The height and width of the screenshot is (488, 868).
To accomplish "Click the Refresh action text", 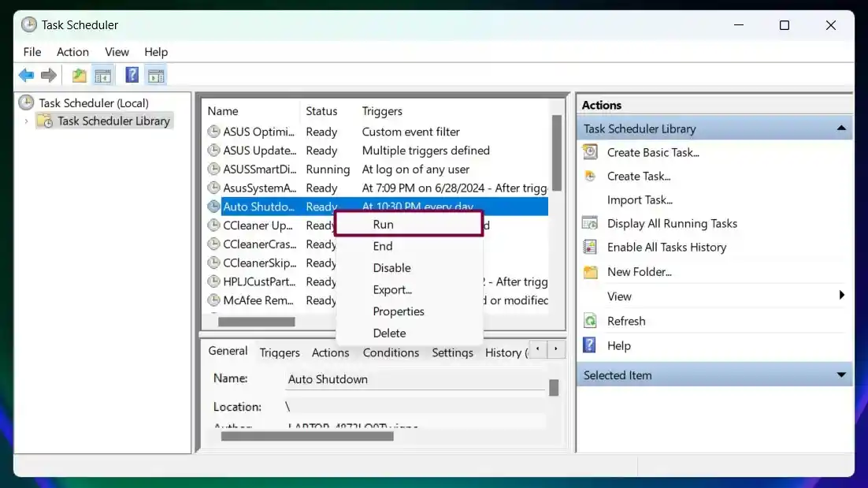I will point(626,322).
